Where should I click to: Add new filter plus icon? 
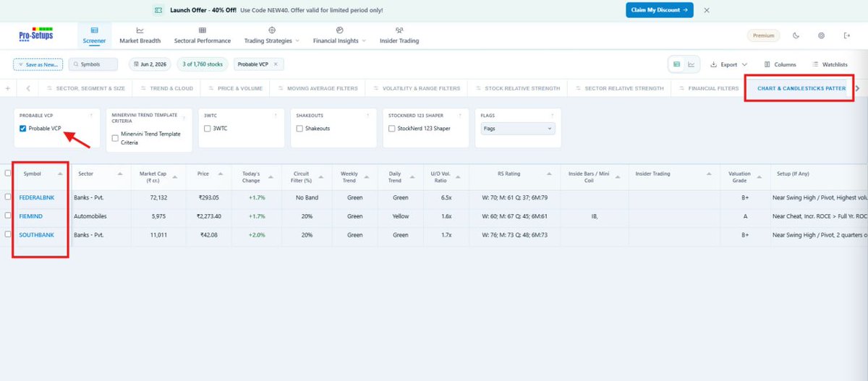[x=8, y=88]
